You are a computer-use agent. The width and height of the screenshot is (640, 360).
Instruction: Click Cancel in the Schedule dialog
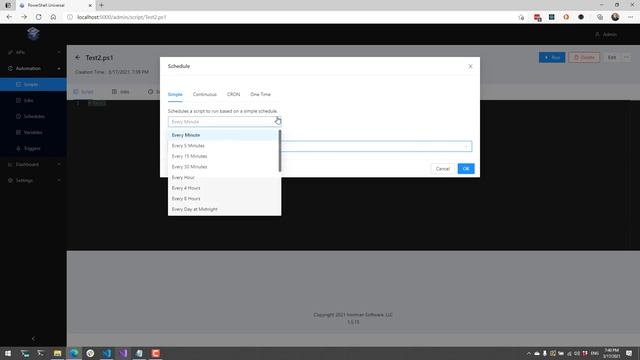coord(442,169)
